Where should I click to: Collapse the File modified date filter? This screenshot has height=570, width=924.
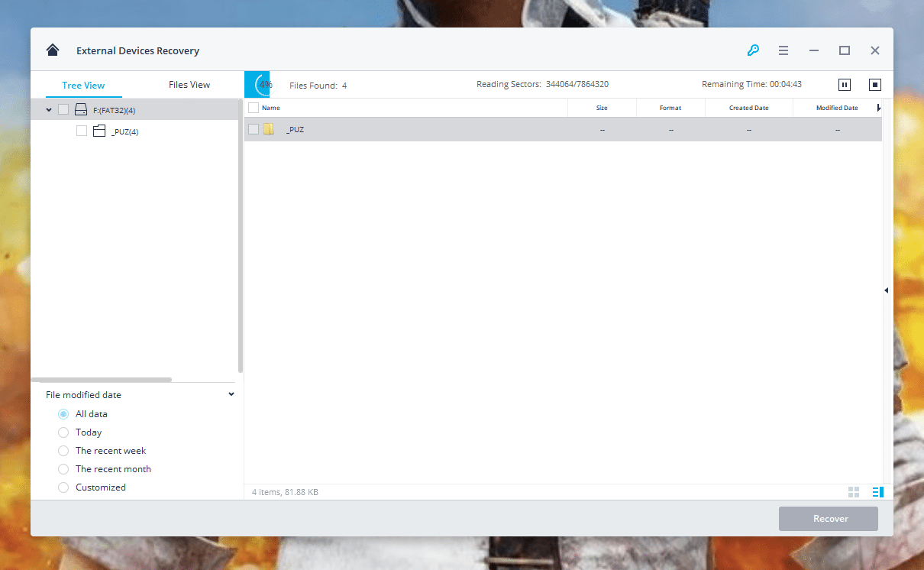[x=231, y=394]
